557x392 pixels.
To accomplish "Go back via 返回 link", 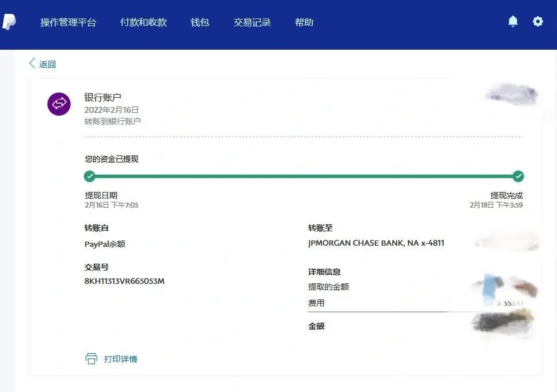I will (x=47, y=64).
